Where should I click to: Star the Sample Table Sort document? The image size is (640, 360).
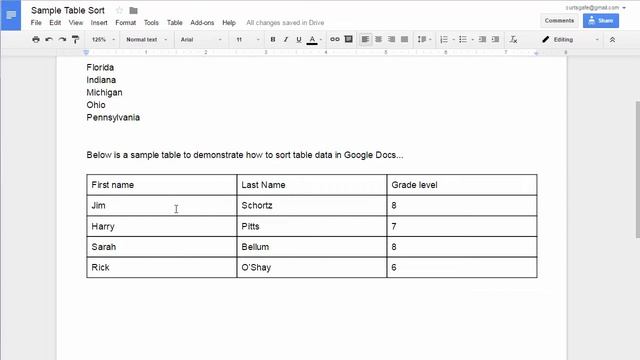coord(119,10)
